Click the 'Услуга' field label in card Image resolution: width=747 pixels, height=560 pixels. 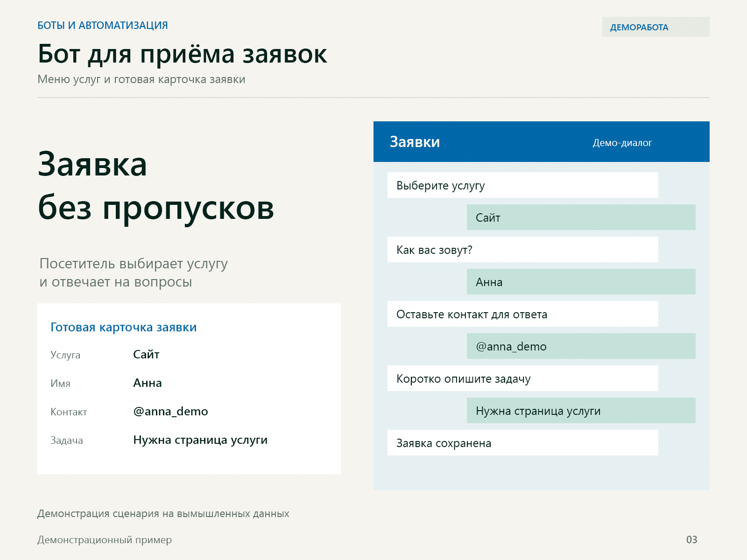click(65, 355)
